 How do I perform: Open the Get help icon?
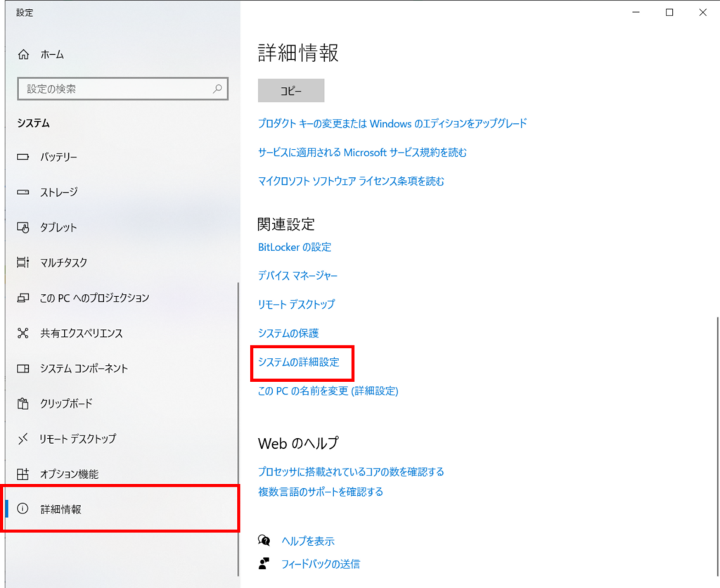264,541
